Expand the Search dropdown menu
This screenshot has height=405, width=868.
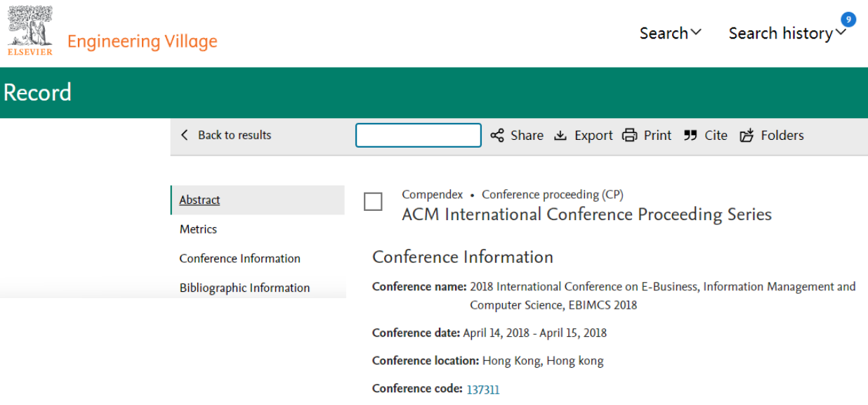[x=671, y=33]
